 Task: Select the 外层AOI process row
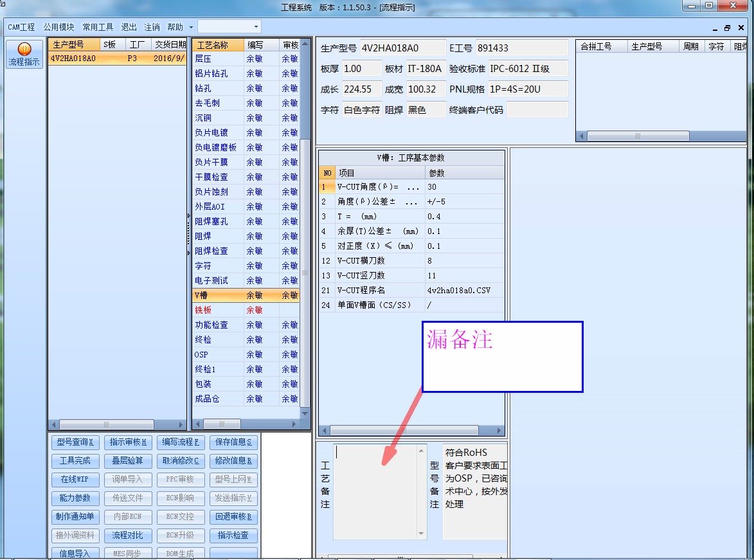pos(246,207)
